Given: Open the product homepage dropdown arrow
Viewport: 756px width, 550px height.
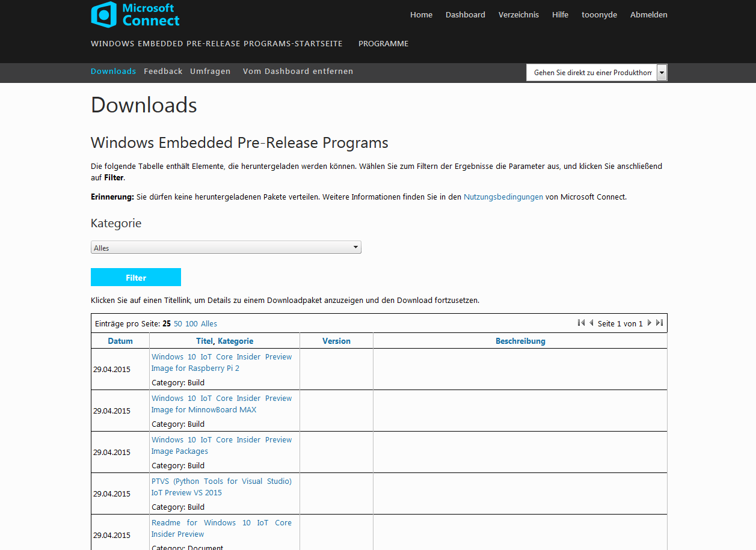Looking at the screenshot, I should click(662, 73).
